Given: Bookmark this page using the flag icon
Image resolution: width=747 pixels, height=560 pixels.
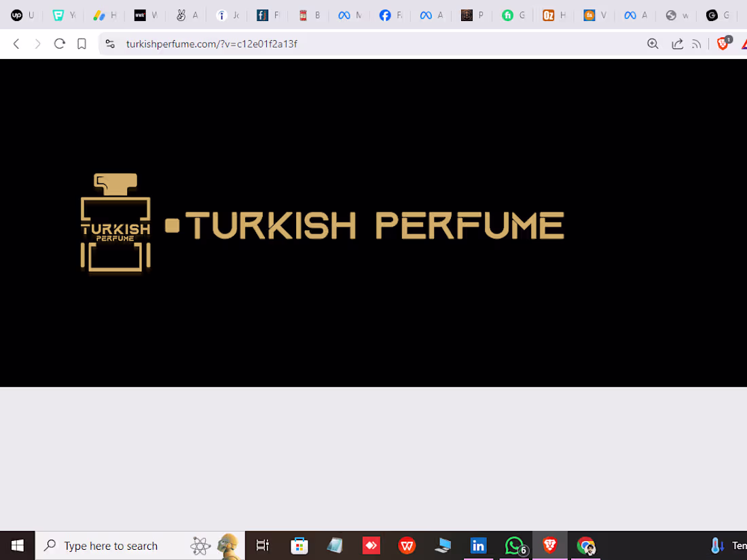Looking at the screenshot, I should coord(81,43).
